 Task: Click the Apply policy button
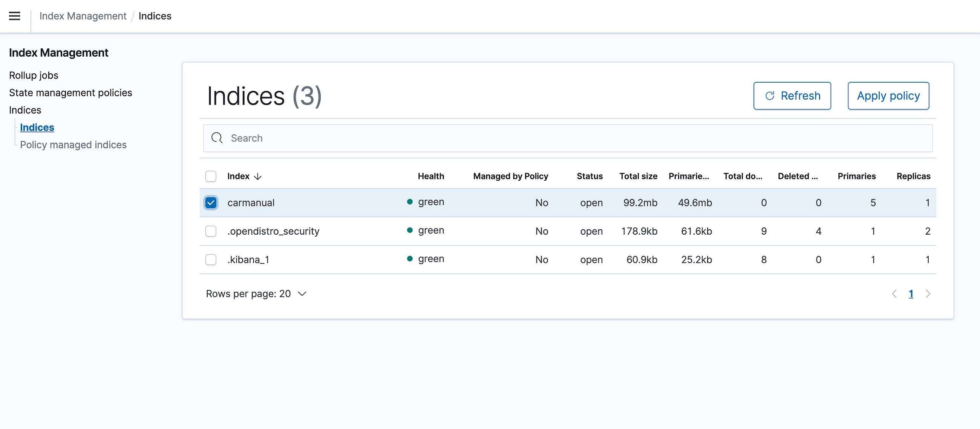pyautogui.click(x=888, y=96)
